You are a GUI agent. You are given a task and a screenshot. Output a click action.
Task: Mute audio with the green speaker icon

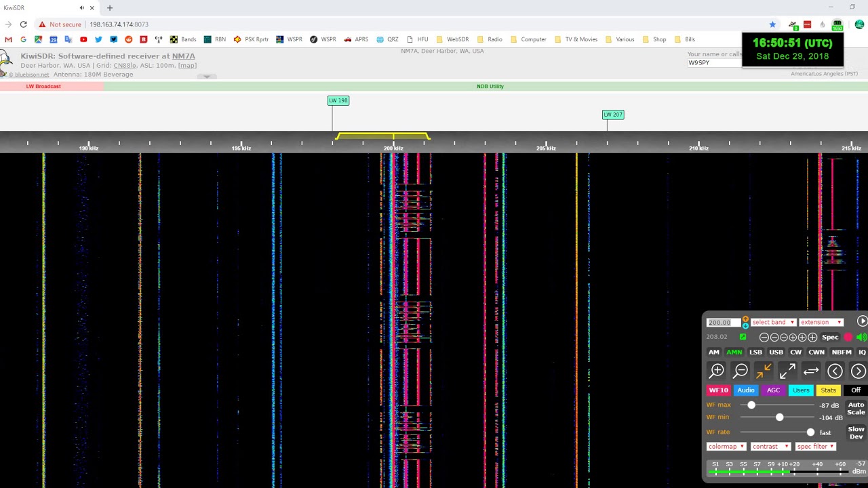861,337
